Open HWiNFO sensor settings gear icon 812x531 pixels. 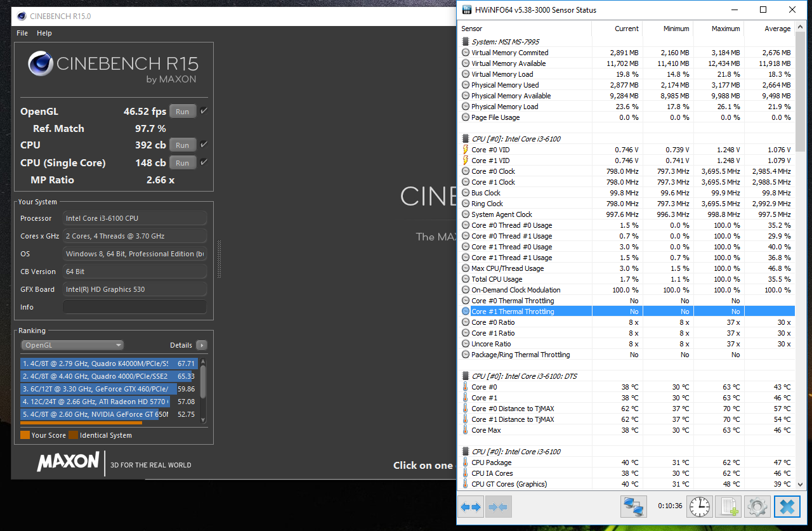[x=757, y=507]
